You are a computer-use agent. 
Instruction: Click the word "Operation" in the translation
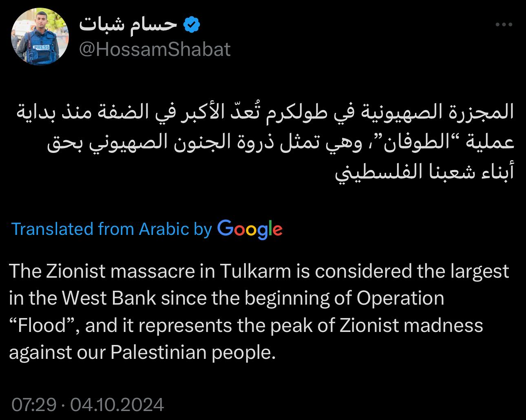coord(400,298)
